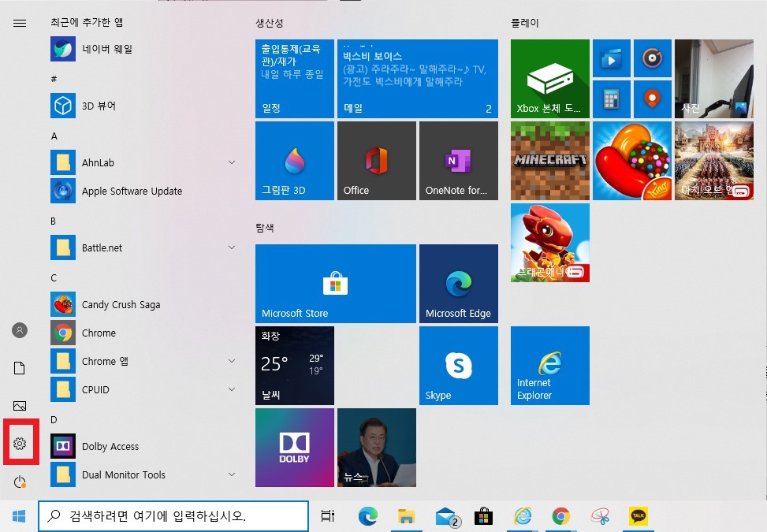
Task: Open the 메일 tile
Action: (418, 79)
